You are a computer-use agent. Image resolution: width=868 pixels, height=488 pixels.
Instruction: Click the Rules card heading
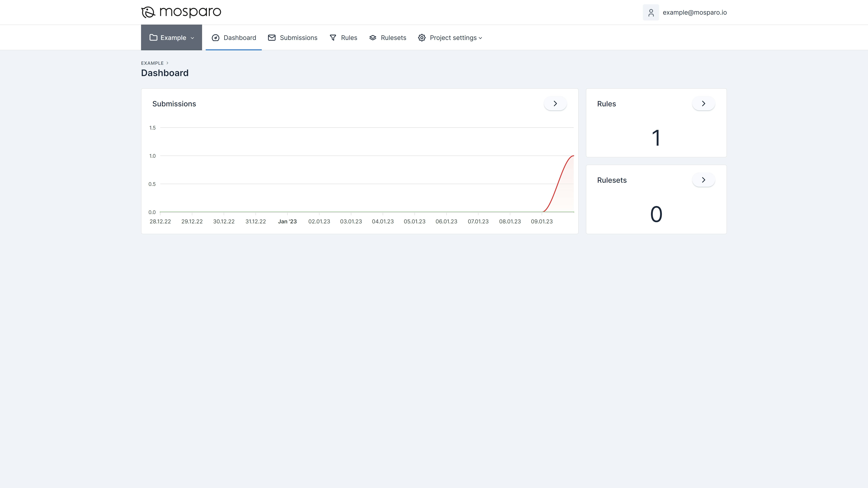pos(606,104)
